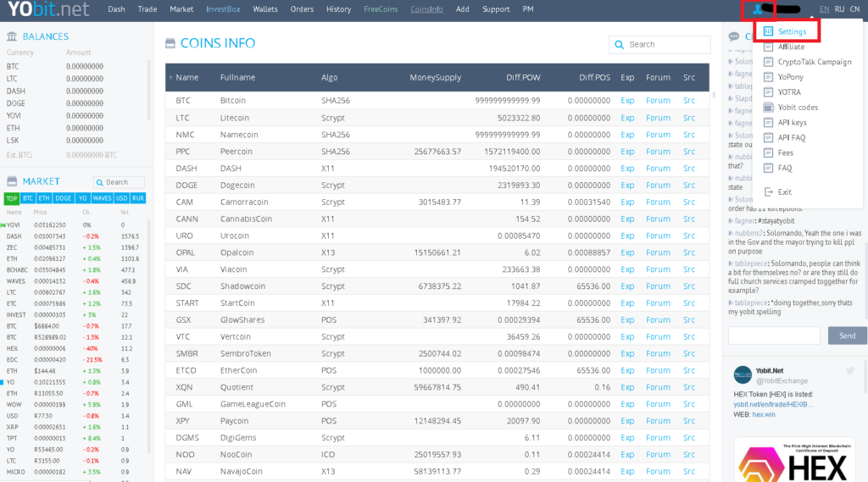Image resolution: width=868 pixels, height=482 pixels.
Task: Select the USD market tab
Action: pos(121,198)
